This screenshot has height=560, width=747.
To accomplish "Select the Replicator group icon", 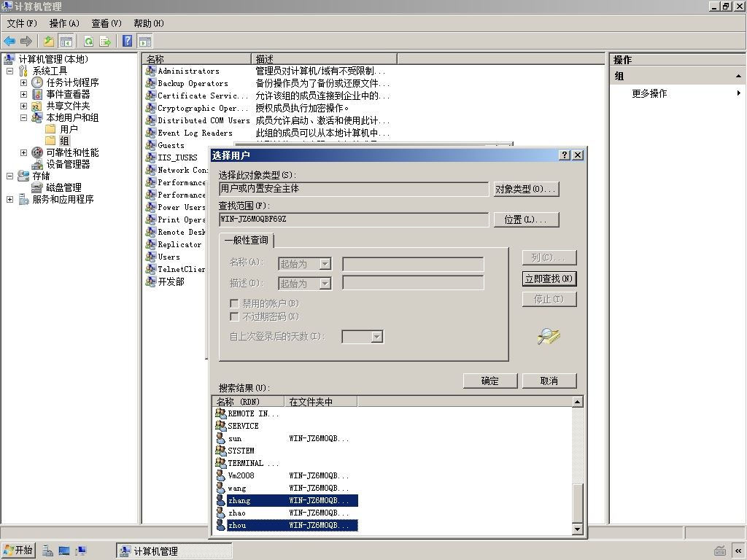I will (151, 244).
